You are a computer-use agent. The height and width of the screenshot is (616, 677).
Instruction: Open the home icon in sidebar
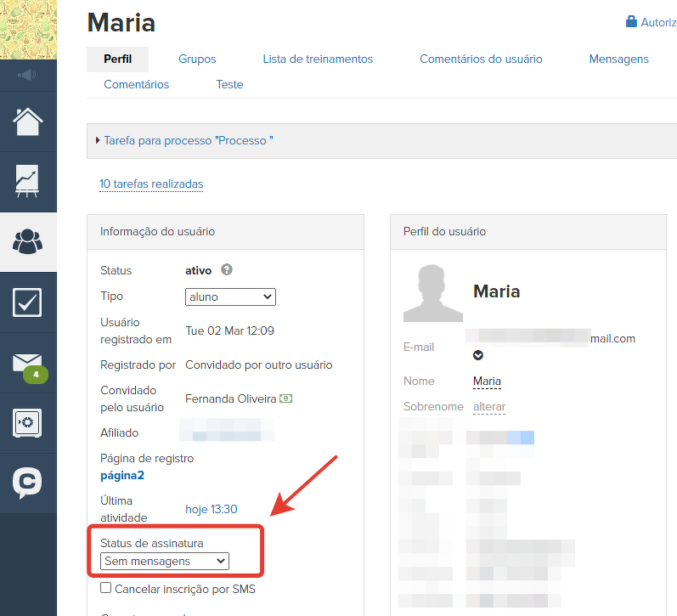(x=28, y=122)
